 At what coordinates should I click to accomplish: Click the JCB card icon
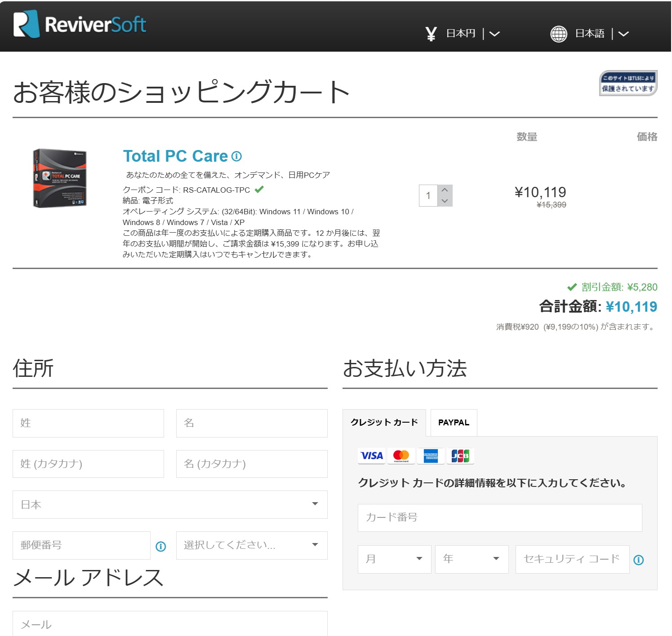tap(460, 455)
